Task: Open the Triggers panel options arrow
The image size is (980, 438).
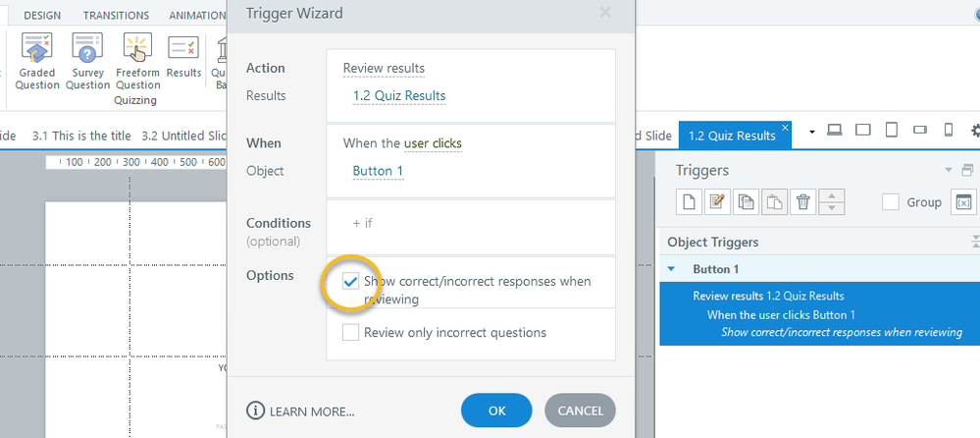Action: point(949,170)
